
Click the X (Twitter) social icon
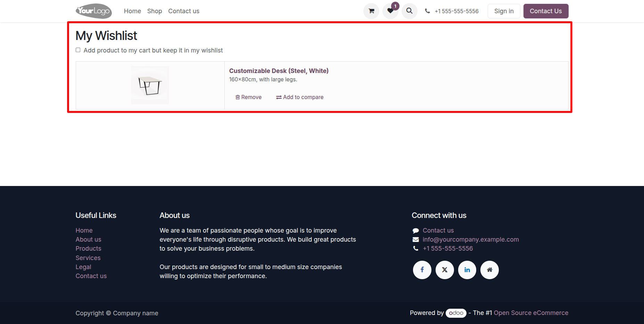tap(445, 270)
